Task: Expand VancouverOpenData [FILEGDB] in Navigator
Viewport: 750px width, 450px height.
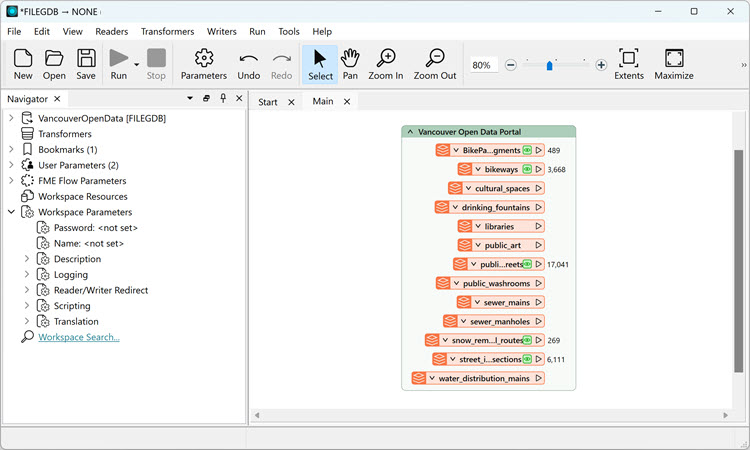Action: [x=11, y=118]
